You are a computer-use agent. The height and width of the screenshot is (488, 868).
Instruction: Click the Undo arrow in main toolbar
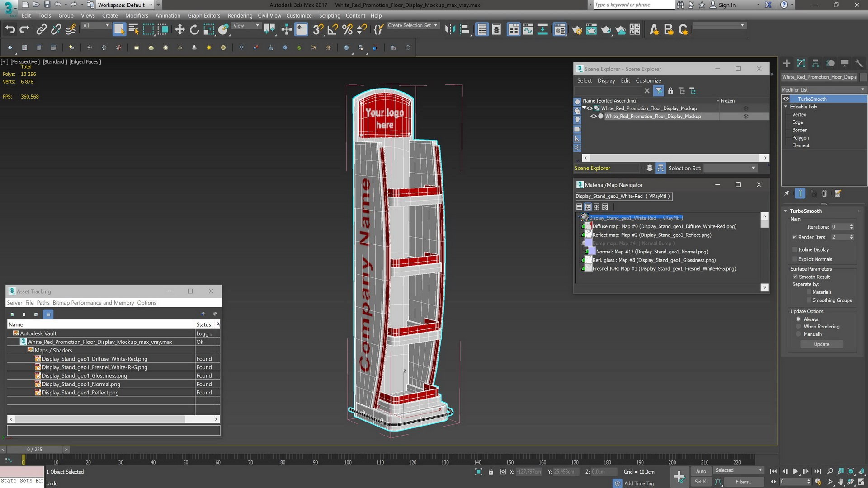[x=10, y=30]
